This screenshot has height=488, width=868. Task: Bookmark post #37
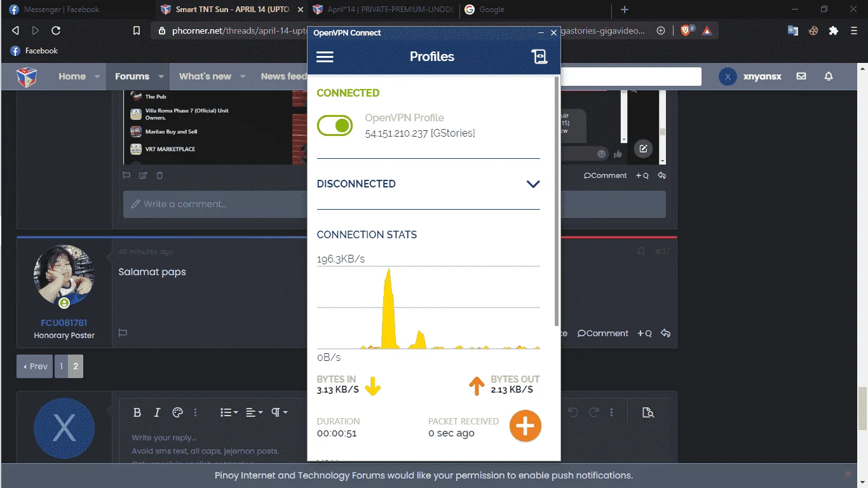coord(641,252)
